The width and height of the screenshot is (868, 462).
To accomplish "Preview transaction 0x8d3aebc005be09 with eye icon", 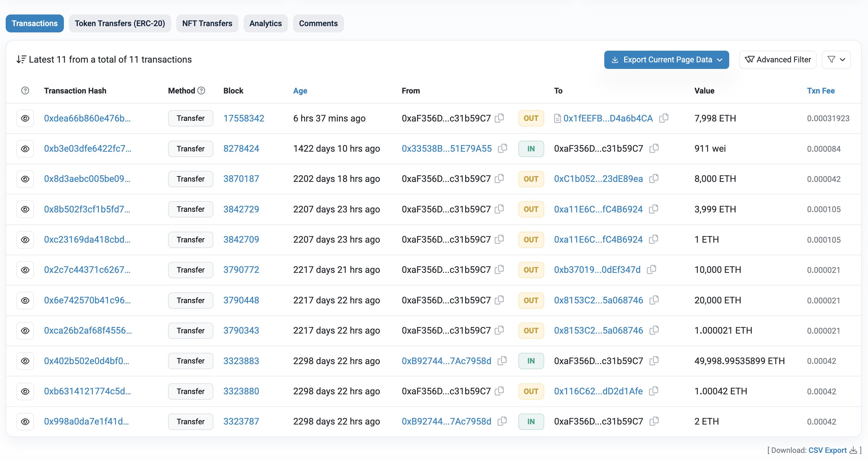I will (25, 179).
